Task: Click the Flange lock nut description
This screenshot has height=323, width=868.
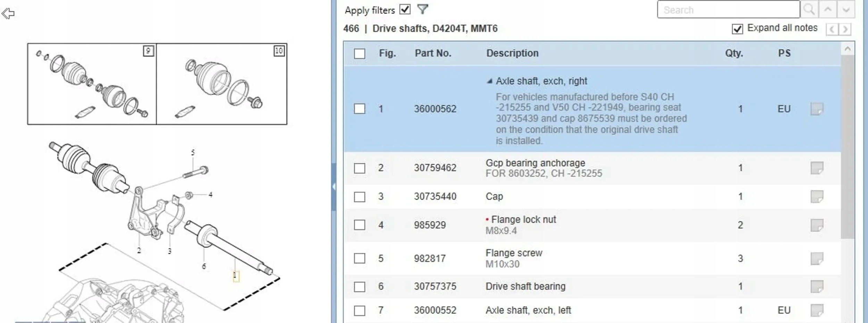Action: tap(524, 220)
